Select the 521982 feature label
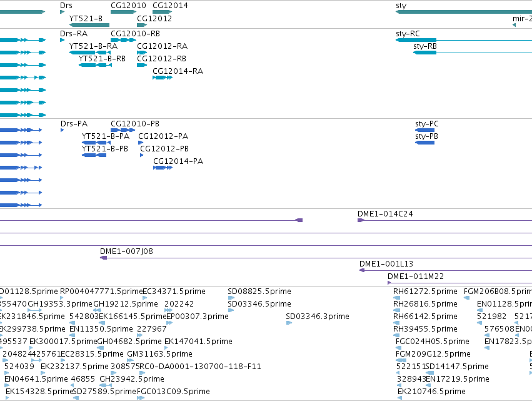 [491, 317]
